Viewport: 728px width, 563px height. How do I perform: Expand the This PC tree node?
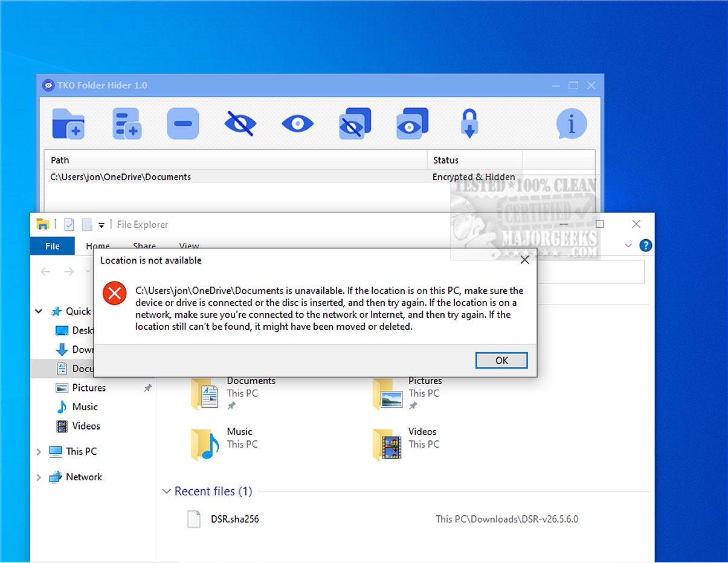click(x=39, y=451)
